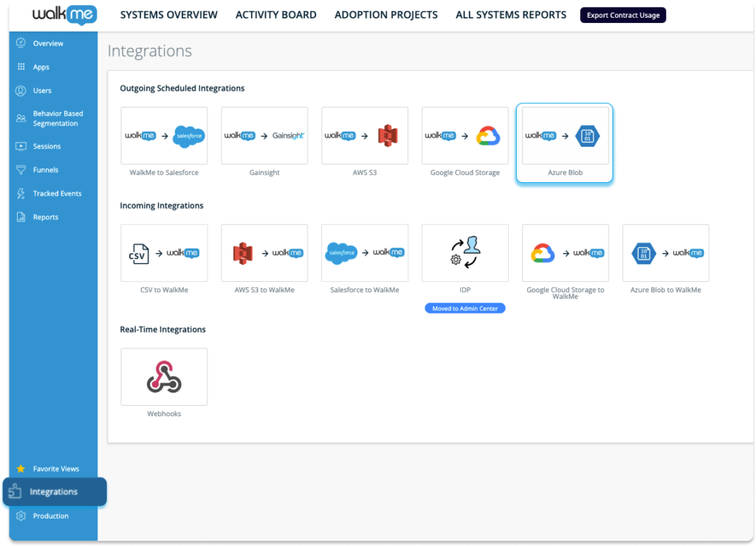The width and height of the screenshot is (756, 546).
Task: Open the All Systems Reports menu
Action: [510, 15]
